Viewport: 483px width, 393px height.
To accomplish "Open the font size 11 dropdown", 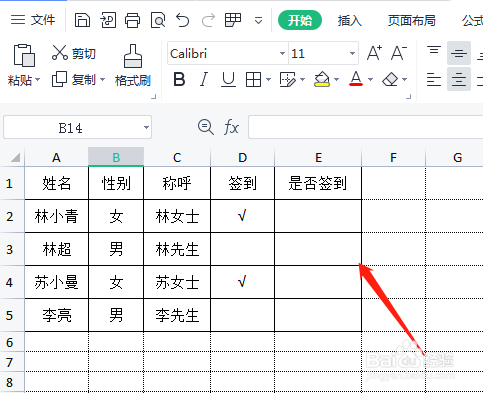I will 352,53.
